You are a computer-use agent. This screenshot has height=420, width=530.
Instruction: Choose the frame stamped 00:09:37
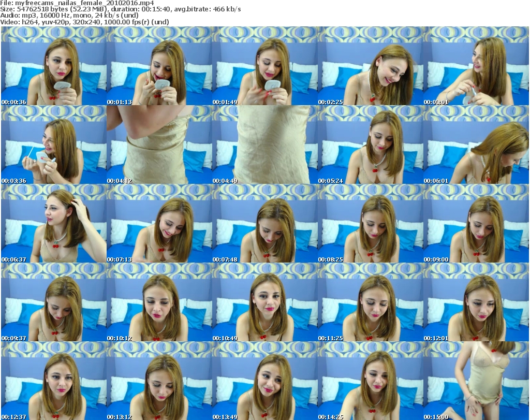point(54,302)
